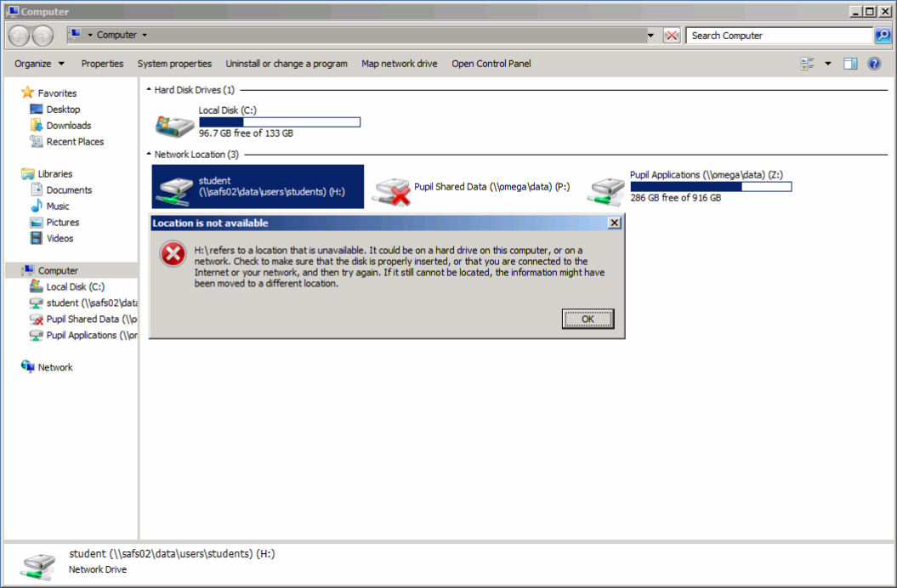Click the '286 GB free of 916 GB' text
This screenshot has height=588, width=897.
coord(676,198)
